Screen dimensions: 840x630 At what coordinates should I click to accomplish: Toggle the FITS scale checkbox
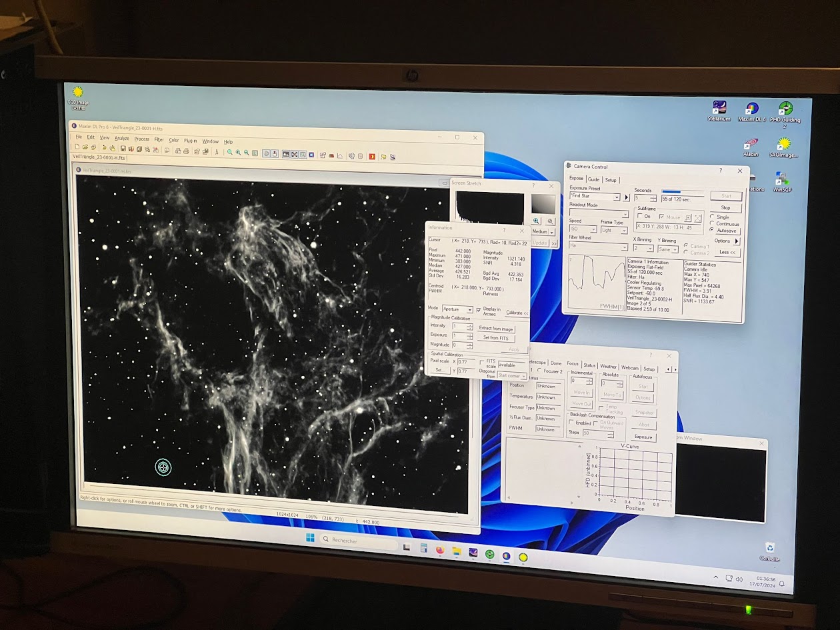(x=482, y=362)
